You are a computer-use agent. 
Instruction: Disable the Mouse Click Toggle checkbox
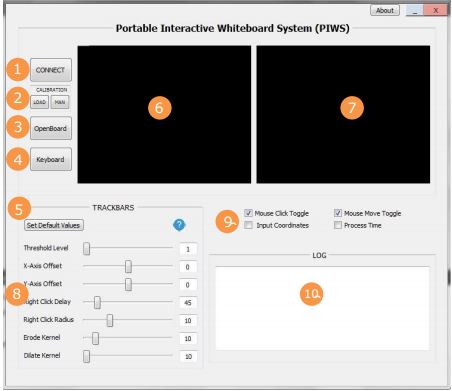tap(248, 213)
